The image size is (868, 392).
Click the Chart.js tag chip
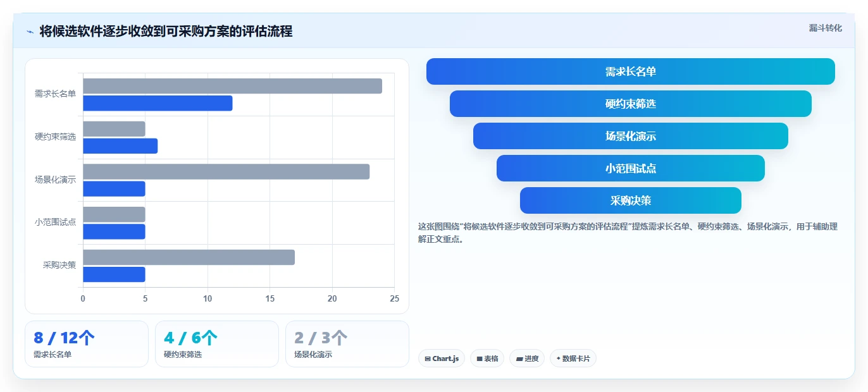pyautogui.click(x=442, y=358)
